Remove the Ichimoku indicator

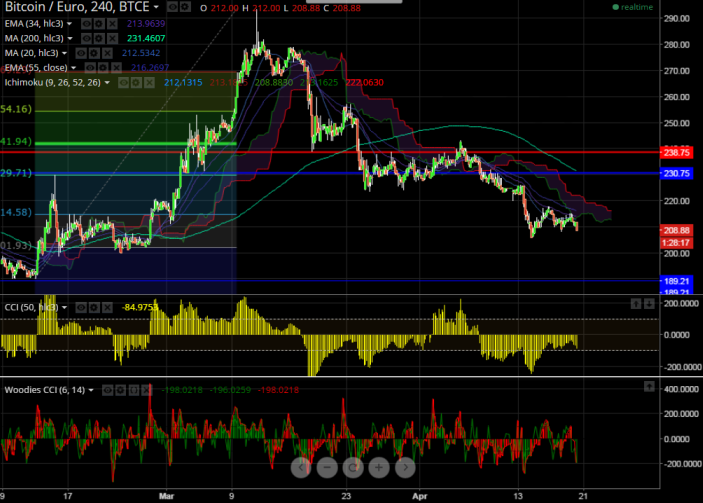click(149, 82)
